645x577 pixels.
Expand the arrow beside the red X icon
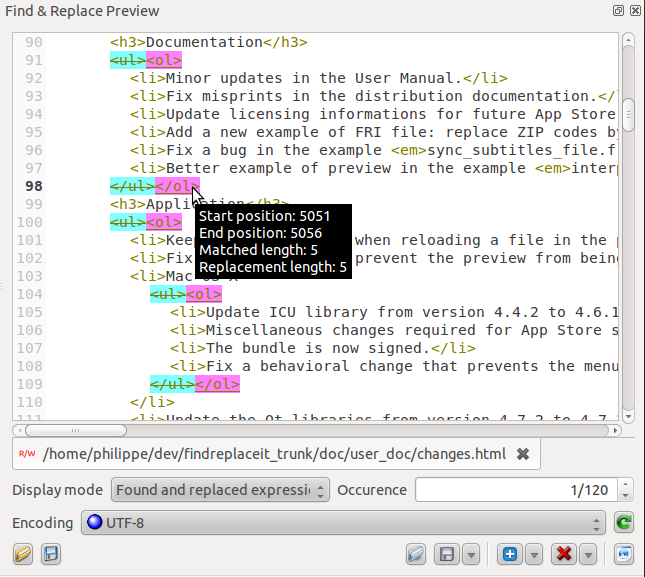point(588,554)
